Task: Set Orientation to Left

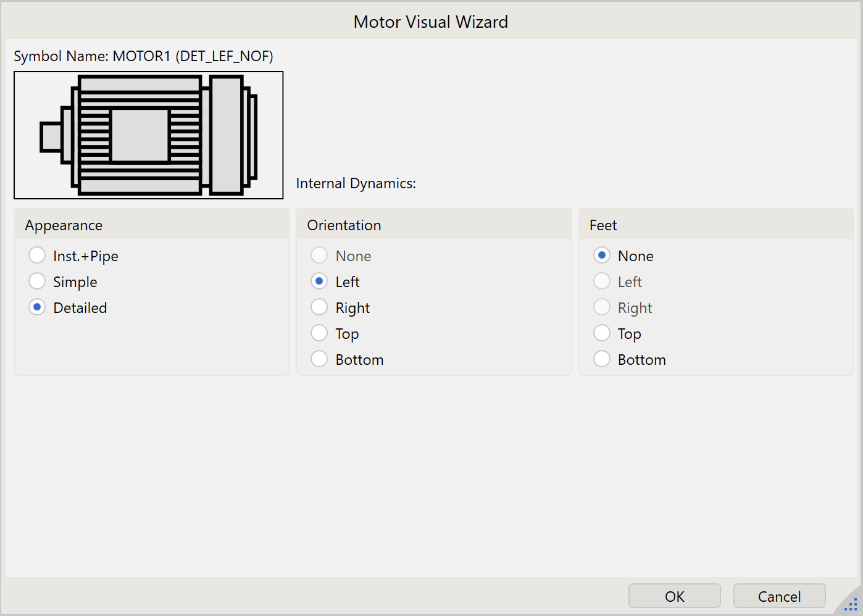Action: (x=320, y=281)
